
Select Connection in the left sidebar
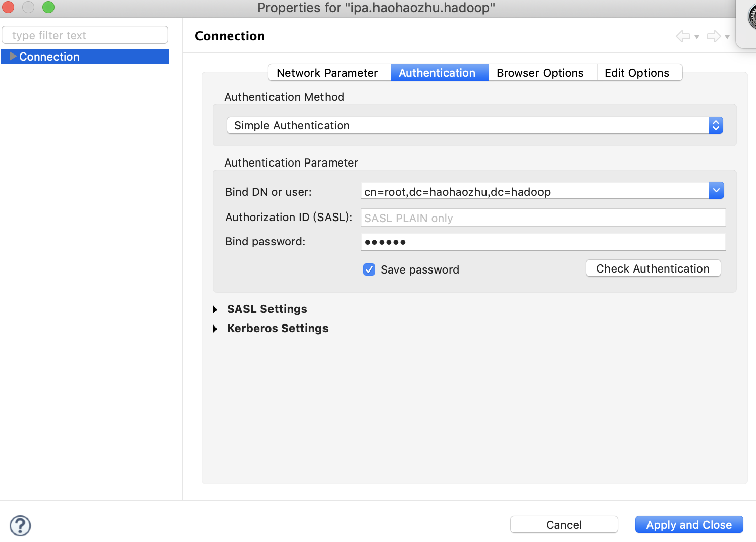[x=49, y=57]
